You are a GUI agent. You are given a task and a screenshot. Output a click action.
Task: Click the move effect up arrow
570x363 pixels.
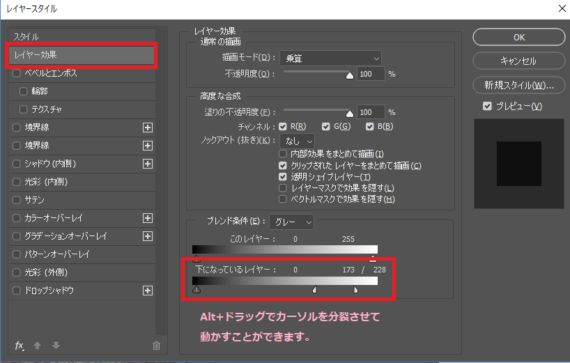click(x=37, y=345)
